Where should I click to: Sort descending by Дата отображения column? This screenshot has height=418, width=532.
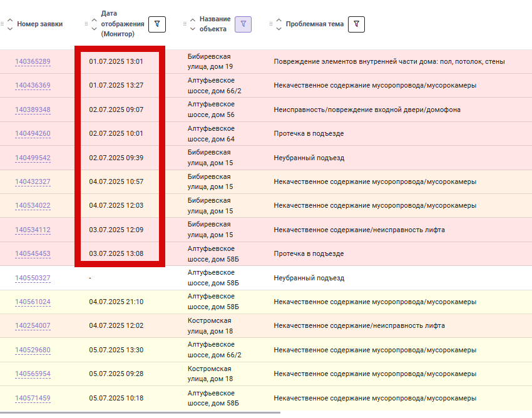tap(95, 29)
